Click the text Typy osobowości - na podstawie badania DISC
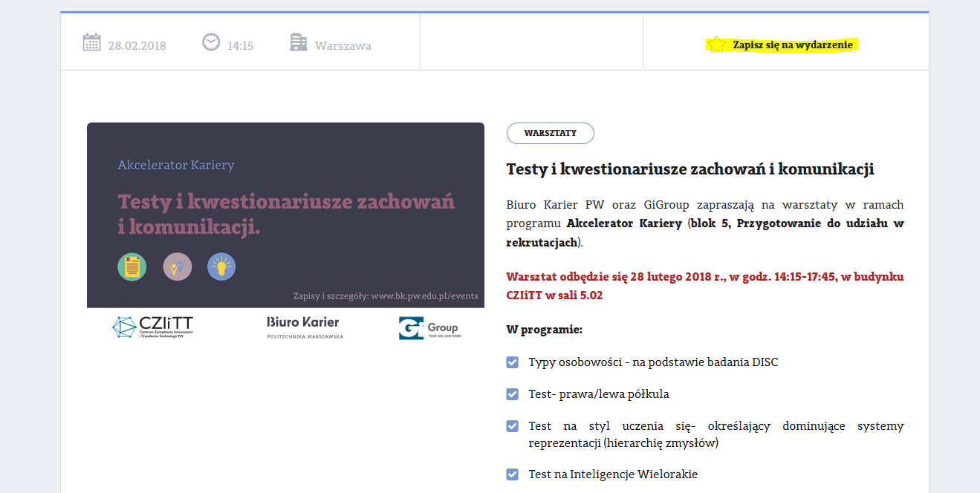This screenshot has height=493, width=980. pyautogui.click(x=653, y=362)
